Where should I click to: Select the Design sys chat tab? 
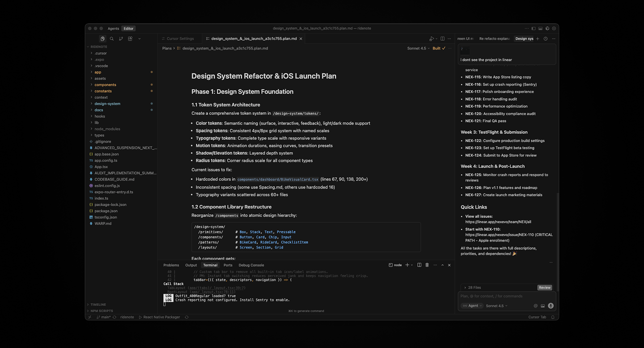click(x=524, y=38)
